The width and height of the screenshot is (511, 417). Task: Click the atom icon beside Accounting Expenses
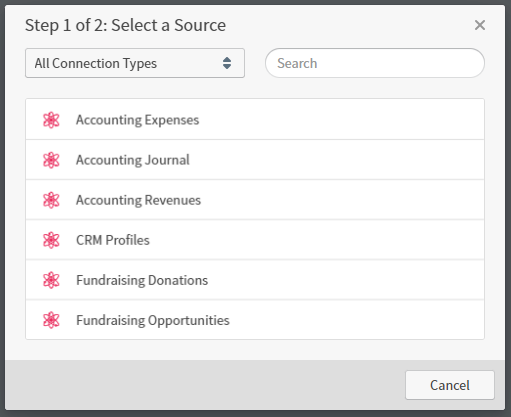[51, 120]
